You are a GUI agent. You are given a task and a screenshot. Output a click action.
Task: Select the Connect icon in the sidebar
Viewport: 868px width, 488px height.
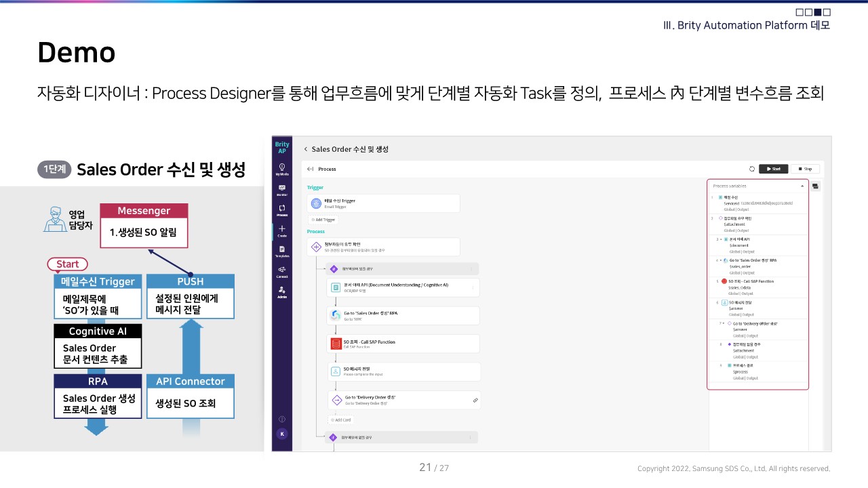[281, 272]
